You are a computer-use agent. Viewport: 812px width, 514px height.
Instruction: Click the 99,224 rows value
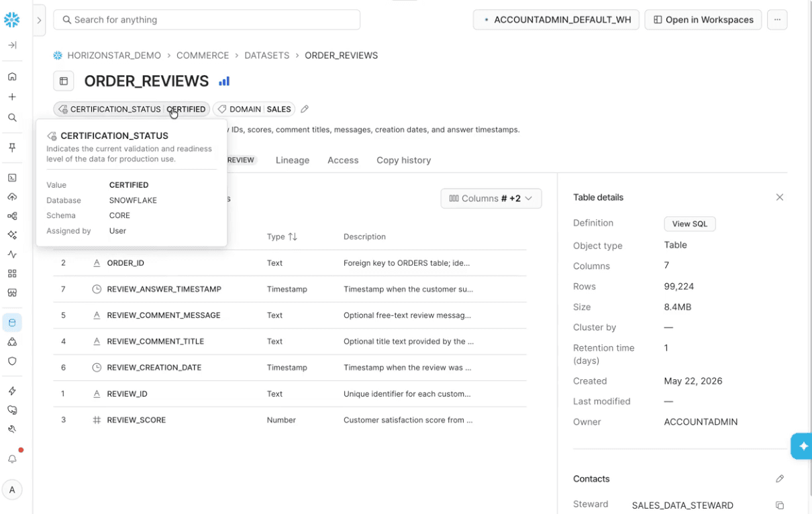pos(679,287)
